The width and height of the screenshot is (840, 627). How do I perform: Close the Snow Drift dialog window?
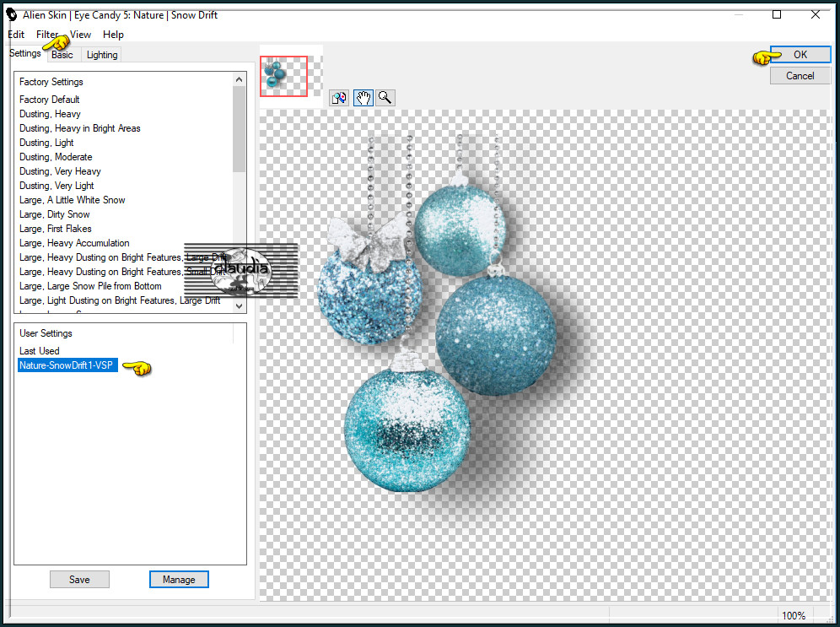pyautogui.click(x=816, y=14)
